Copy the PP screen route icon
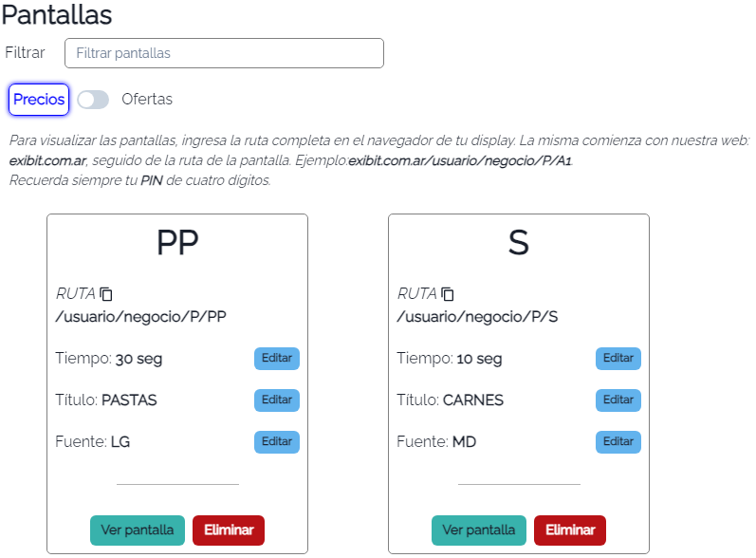 click(106, 294)
